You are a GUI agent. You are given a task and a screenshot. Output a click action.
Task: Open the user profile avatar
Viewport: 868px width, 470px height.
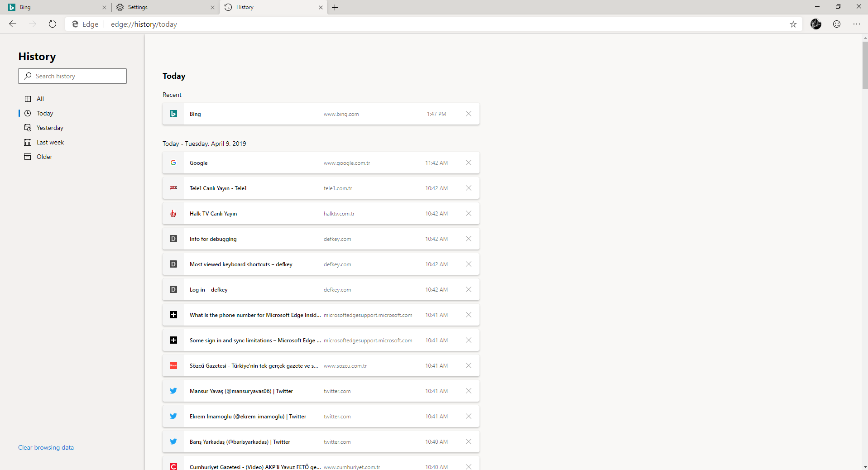pyautogui.click(x=816, y=24)
